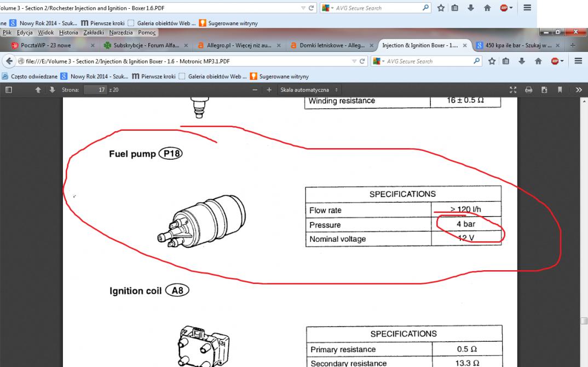Open Galeria obiektów Web bookmark in front window

213,77
